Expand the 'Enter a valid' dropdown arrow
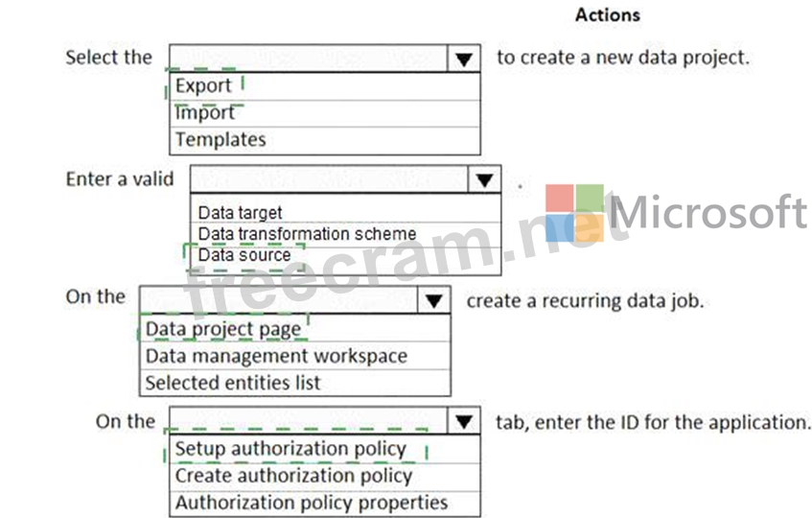This screenshot has width=812, height=518. tap(485, 179)
